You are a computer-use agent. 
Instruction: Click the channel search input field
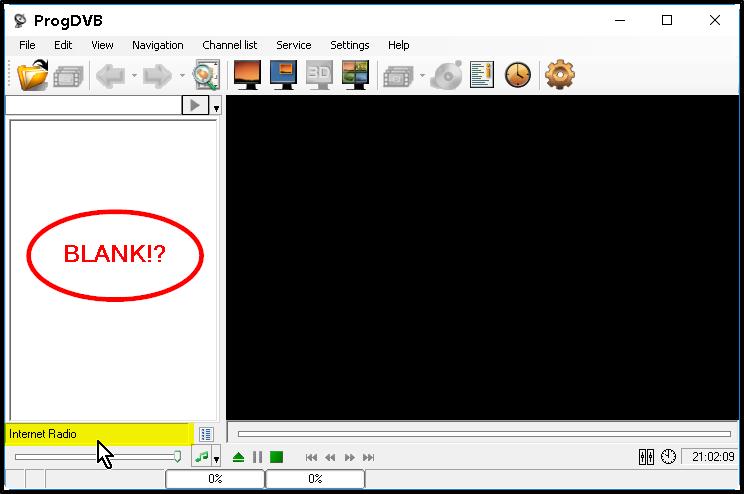tap(92, 105)
